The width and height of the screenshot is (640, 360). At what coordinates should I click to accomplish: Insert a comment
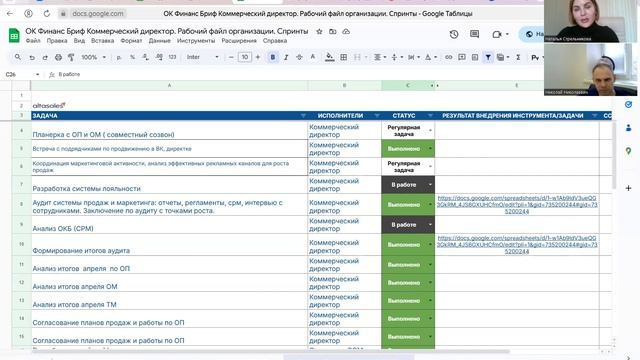point(462,58)
